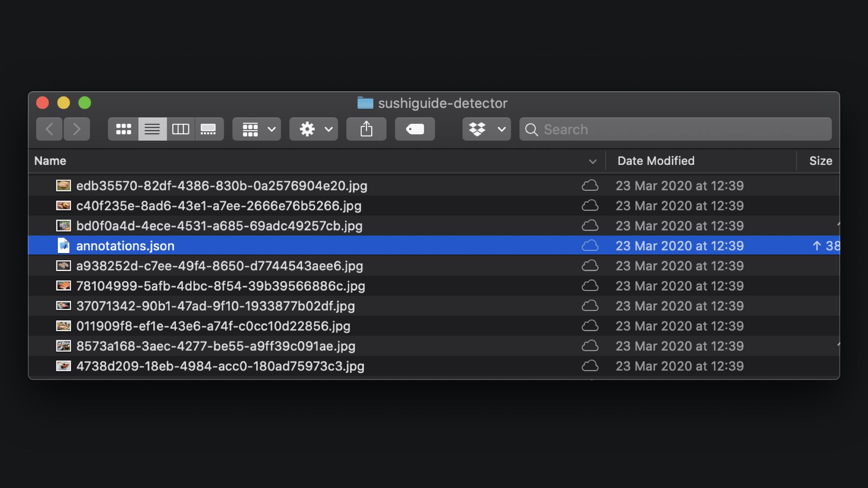
Task: Select file 011909f8-ef1e-43e6-a74f-c0cc10d22856.jpg
Action: click(x=213, y=326)
